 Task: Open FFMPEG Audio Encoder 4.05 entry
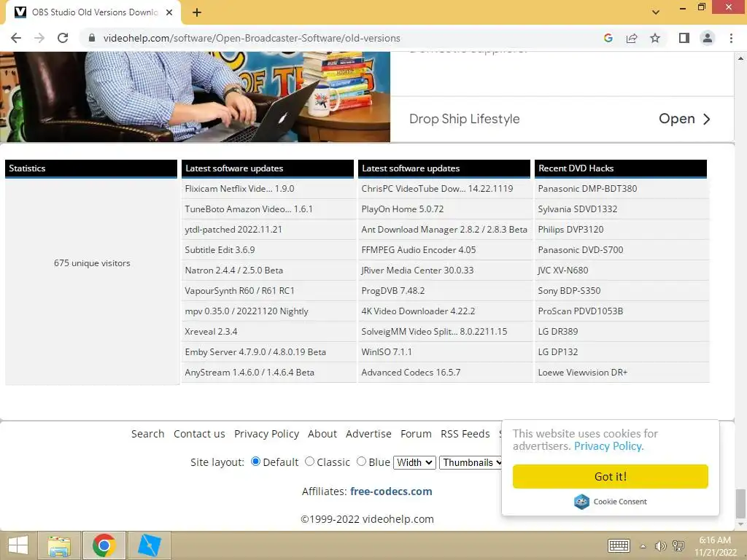(418, 250)
